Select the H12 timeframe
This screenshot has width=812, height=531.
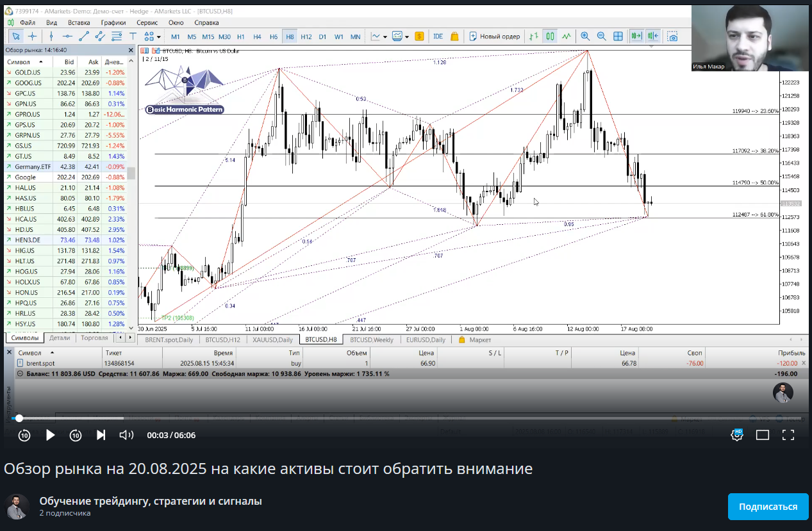[x=306, y=37]
